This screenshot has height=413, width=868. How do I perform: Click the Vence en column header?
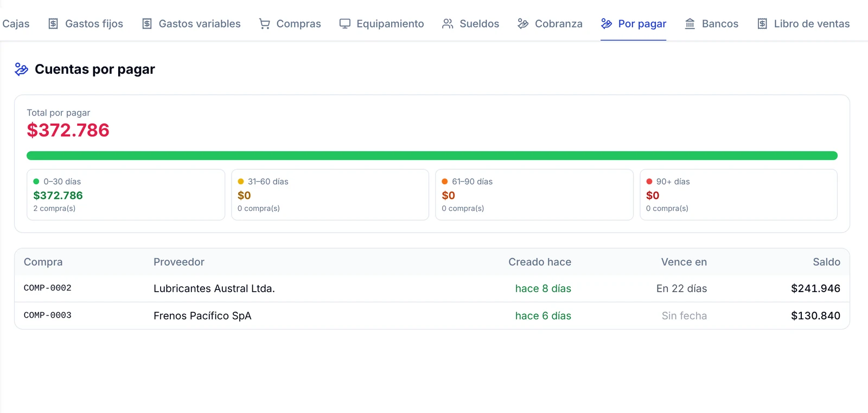coord(684,262)
